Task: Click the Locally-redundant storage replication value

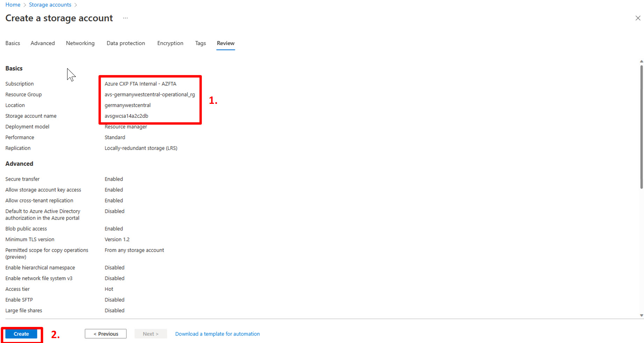Action: coord(141,148)
